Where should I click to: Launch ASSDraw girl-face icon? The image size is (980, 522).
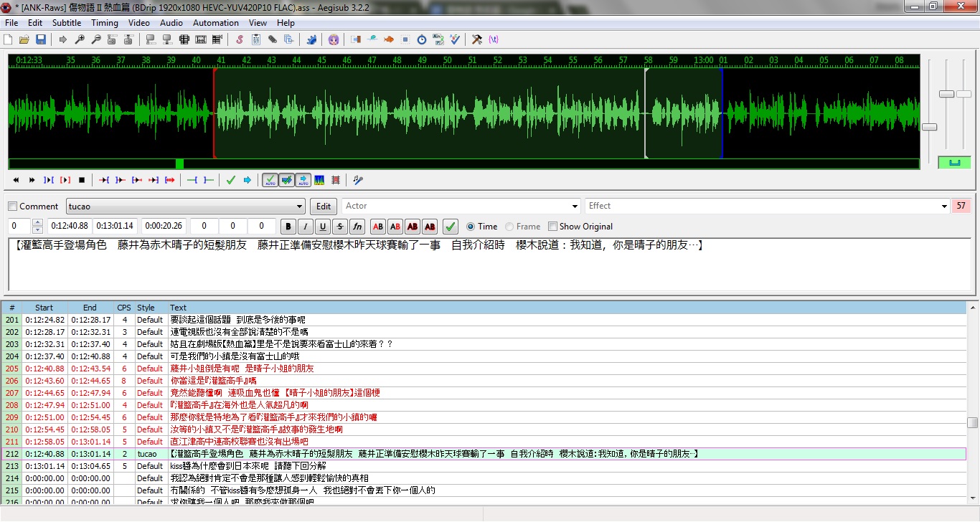click(333, 39)
